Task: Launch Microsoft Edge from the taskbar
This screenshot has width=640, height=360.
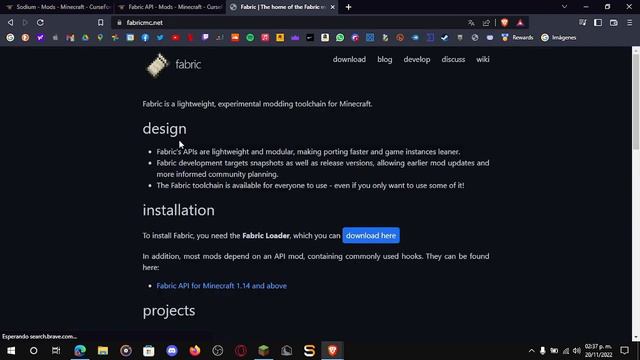Action: click(80, 351)
